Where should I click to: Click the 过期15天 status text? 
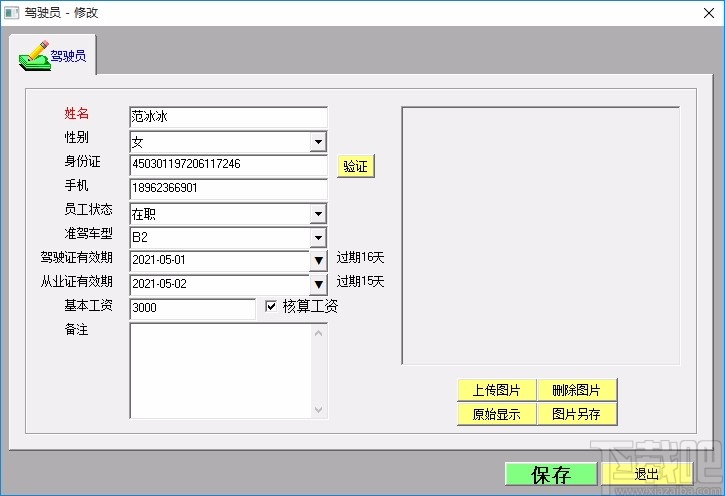[361, 282]
